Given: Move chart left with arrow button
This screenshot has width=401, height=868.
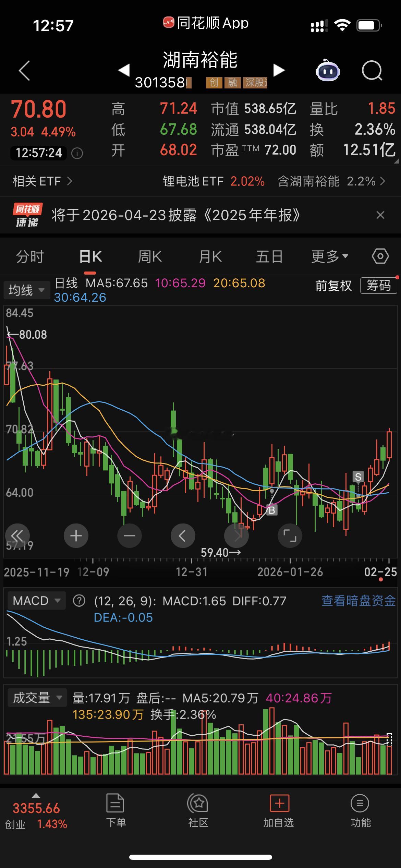Looking at the screenshot, I should click(183, 536).
